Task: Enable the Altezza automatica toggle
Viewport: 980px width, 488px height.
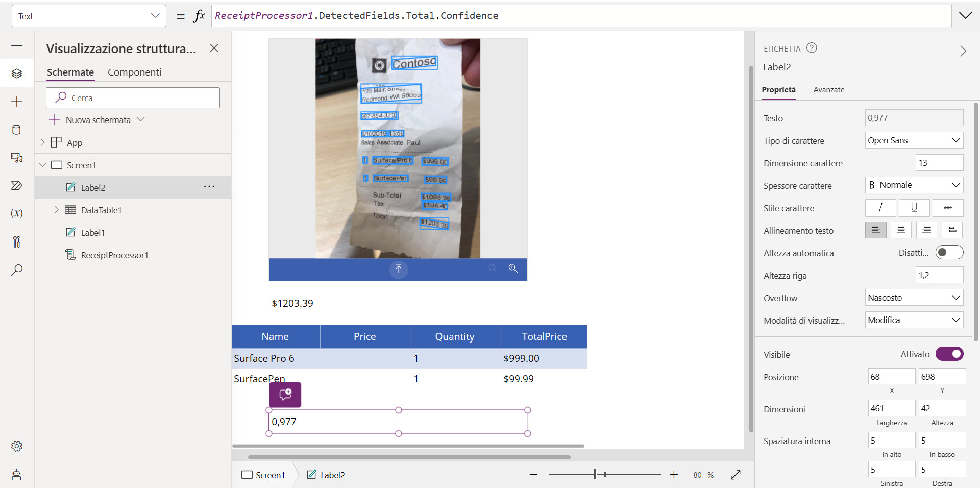Action: 949,253
